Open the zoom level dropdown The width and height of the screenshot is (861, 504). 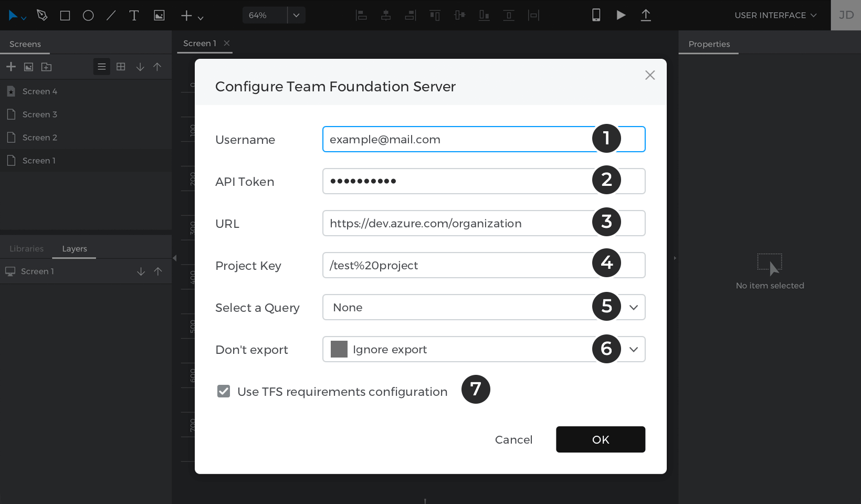(x=296, y=15)
